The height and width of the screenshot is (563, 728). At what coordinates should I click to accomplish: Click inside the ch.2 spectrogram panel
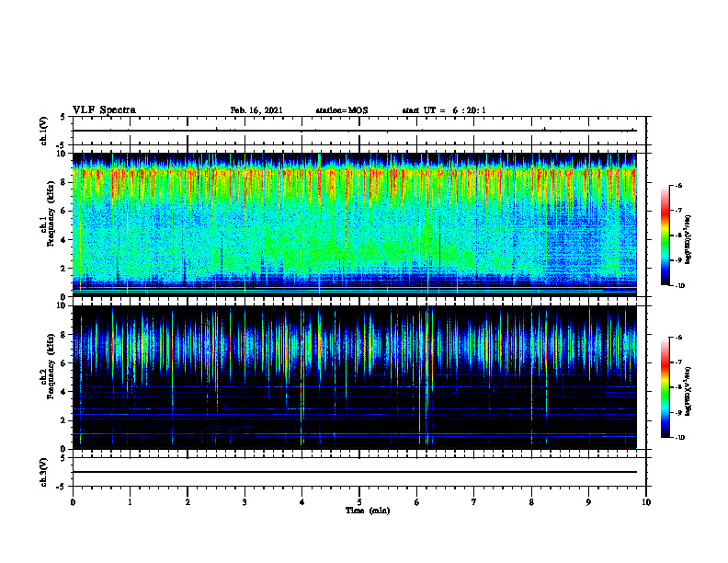pyautogui.click(x=354, y=377)
